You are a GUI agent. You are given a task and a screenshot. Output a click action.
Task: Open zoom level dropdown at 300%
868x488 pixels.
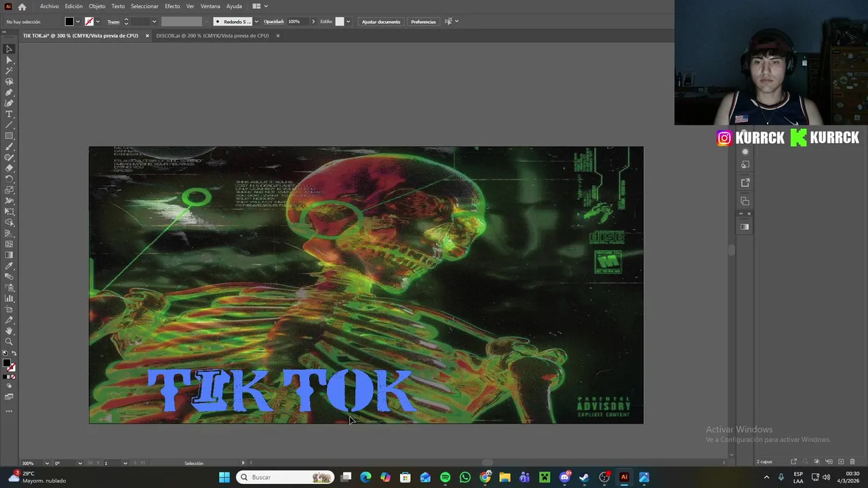[x=47, y=463]
